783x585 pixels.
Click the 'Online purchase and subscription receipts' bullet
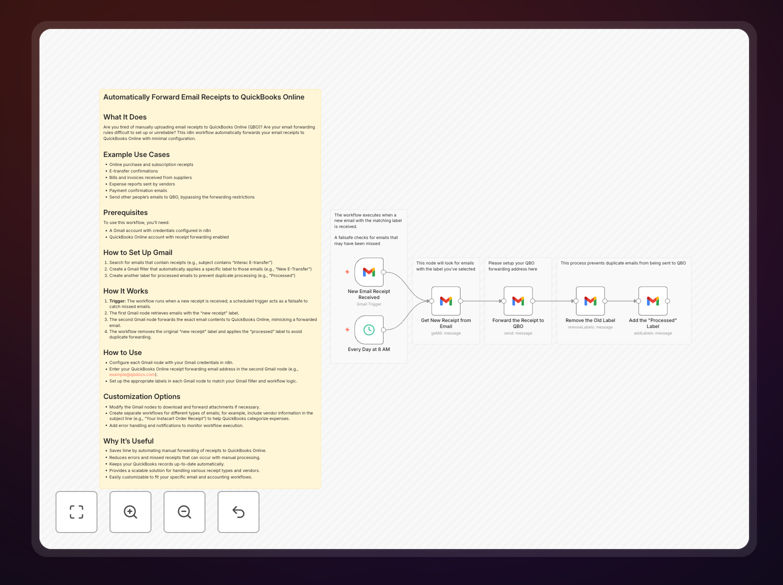click(151, 164)
